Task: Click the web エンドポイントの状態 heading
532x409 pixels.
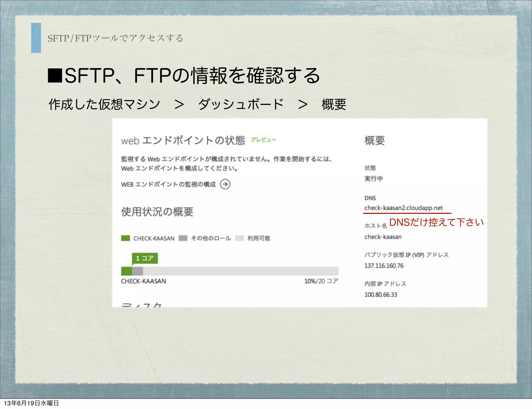Action: click(183, 140)
